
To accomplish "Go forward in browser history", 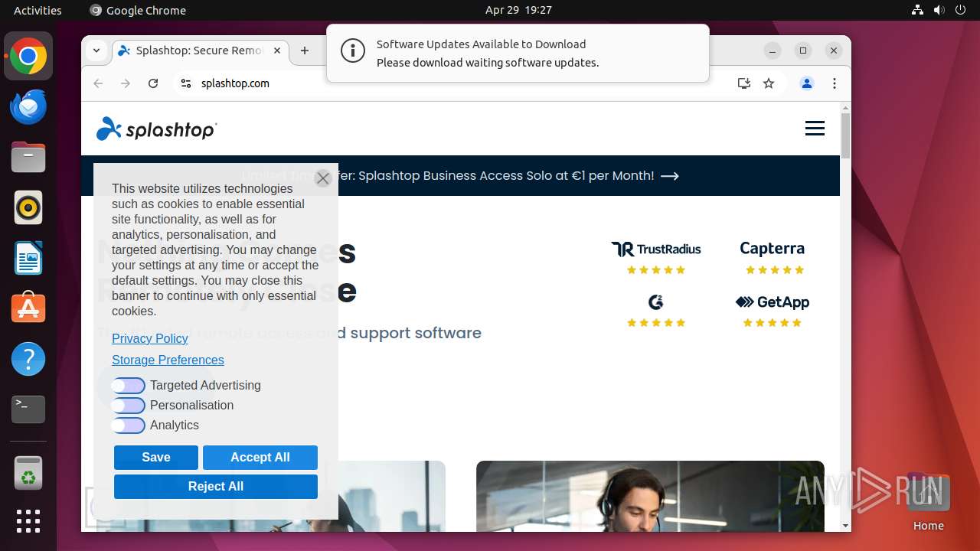I will pyautogui.click(x=126, y=83).
